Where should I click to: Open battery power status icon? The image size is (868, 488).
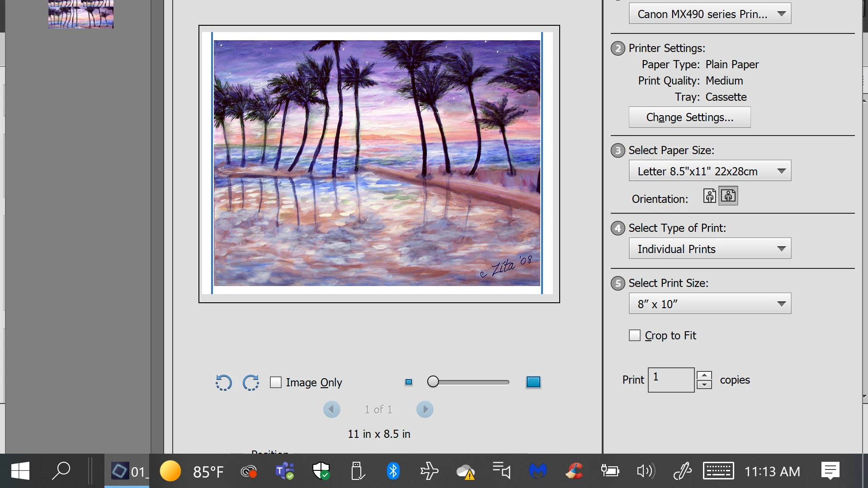[x=610, y=471]
